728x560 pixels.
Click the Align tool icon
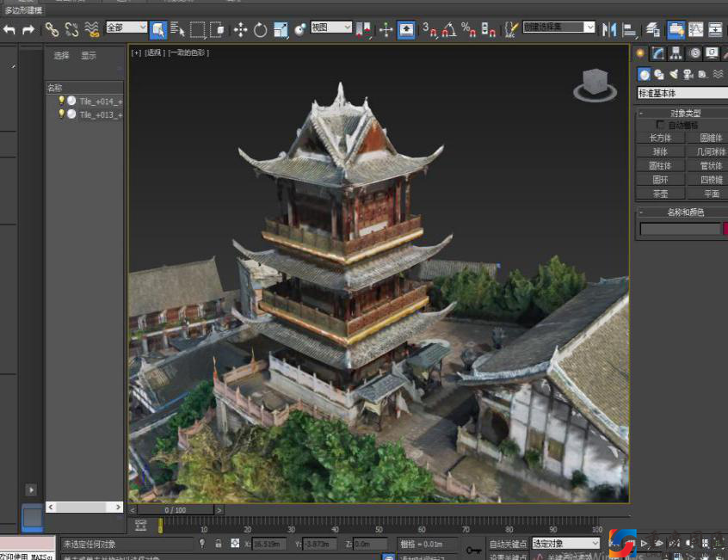point(629,30)
